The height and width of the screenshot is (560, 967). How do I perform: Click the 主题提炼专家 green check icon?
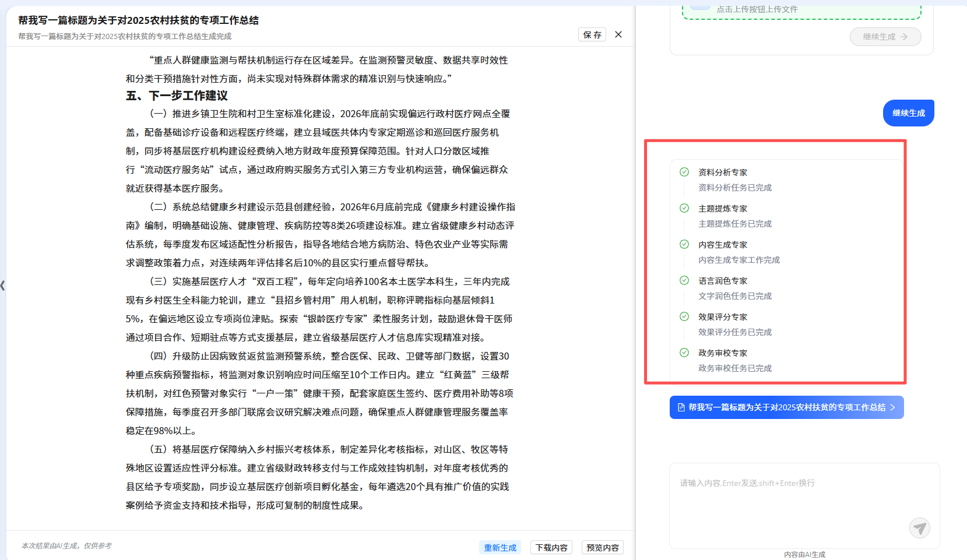(x=684, y=208)
